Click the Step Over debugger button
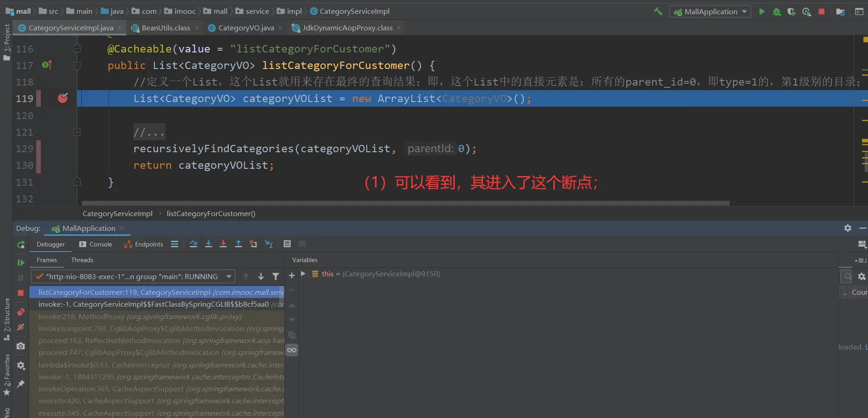Viewport: 868px width, 418px height. pyautogui.click(x=193, y=244)
